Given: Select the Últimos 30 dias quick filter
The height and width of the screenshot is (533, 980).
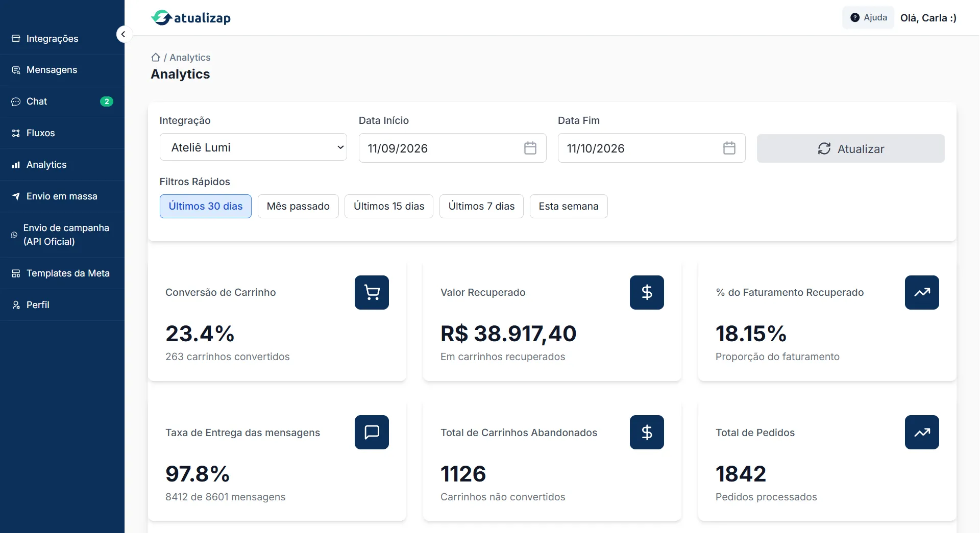Looking at the screenshot, I should point(206,207).
